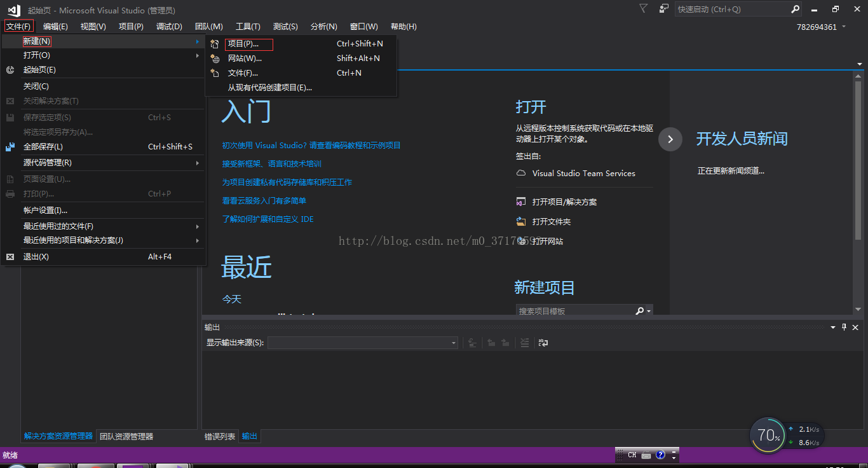Image resolution: width=868 pixels, height=468 pixels.
Task: Open the 工具(T) menu
Action: point(248,27)
